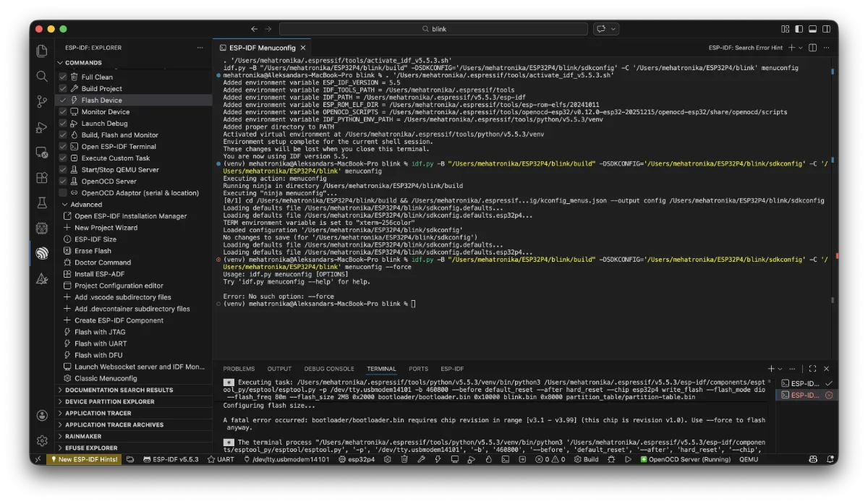Open the Run and Debug view
This screenshot has width=868, height=504.
click(42, 127)
